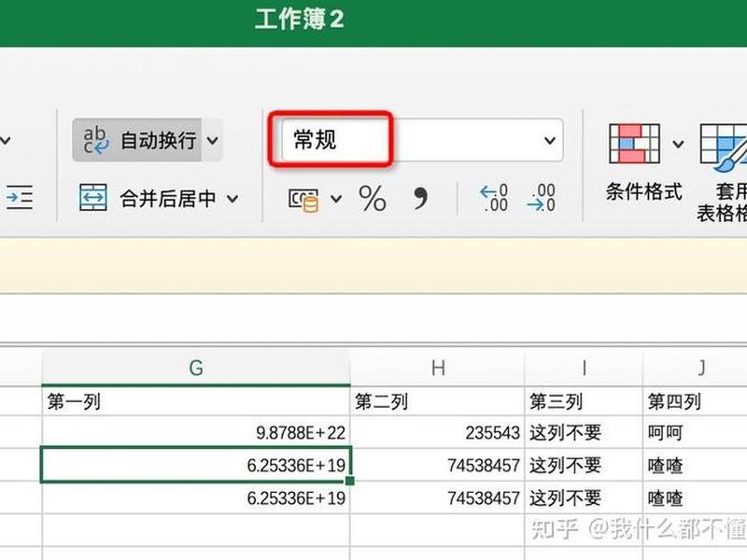Expand the currency format dropdown arrow
747x560 pixels.
(336, 199)
